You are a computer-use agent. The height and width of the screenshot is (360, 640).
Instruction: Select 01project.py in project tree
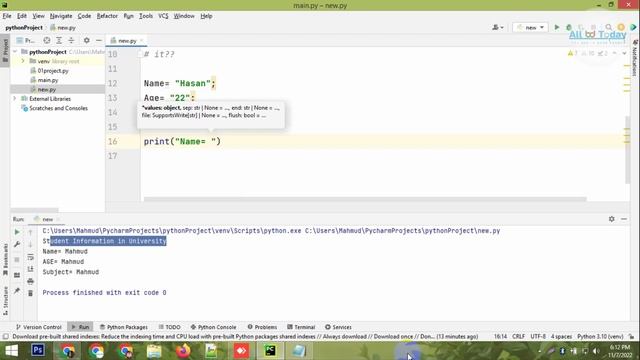point(53,71)
